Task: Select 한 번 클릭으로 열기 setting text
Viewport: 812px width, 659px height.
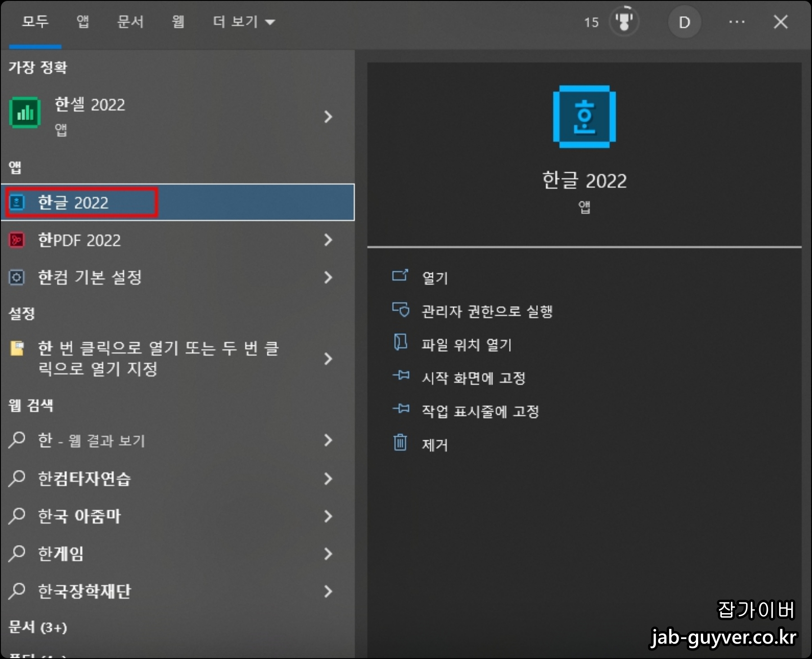Action: click(x=158, y=359)
